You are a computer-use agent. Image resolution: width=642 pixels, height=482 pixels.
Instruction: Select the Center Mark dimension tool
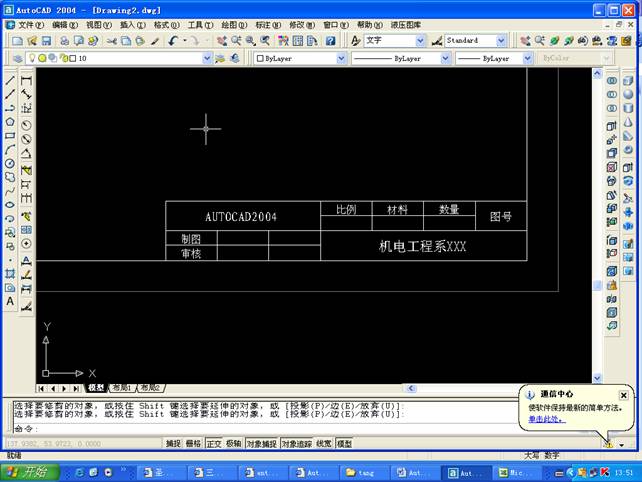(26, 244)
